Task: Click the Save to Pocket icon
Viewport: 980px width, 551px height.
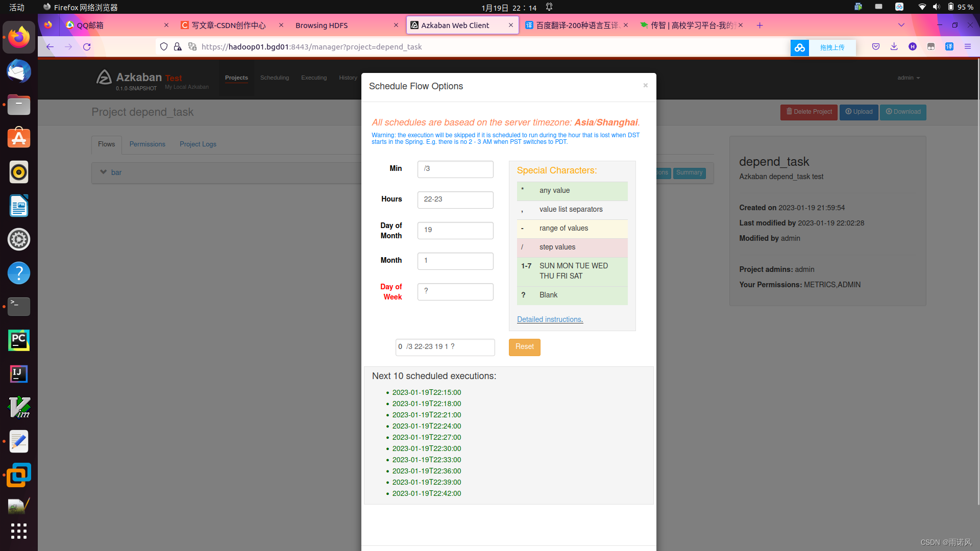Action: pos(876,47)
